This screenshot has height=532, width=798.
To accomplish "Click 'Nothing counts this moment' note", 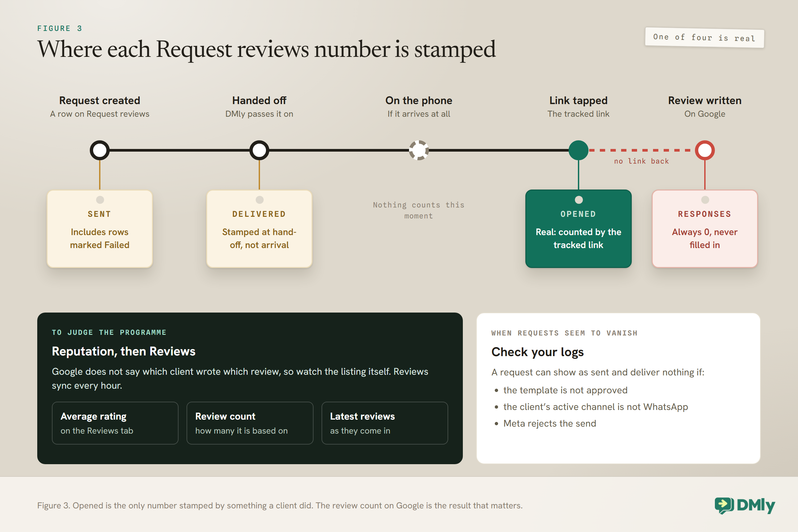I will pyautogui.click(x=419, y=210).
